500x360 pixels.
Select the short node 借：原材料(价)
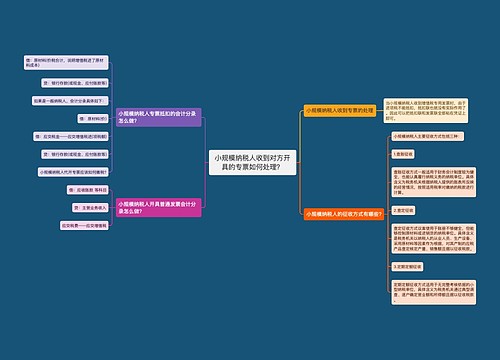click(x=93, y=119)
